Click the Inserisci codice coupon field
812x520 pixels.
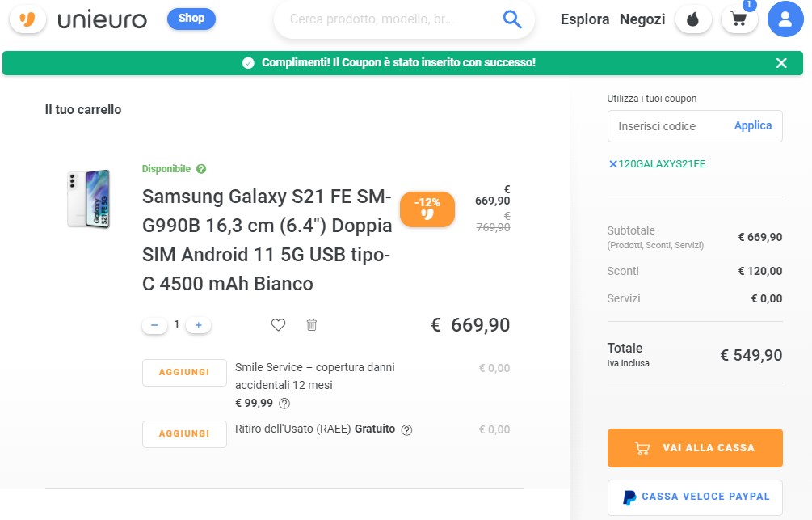tap(671, 125)
